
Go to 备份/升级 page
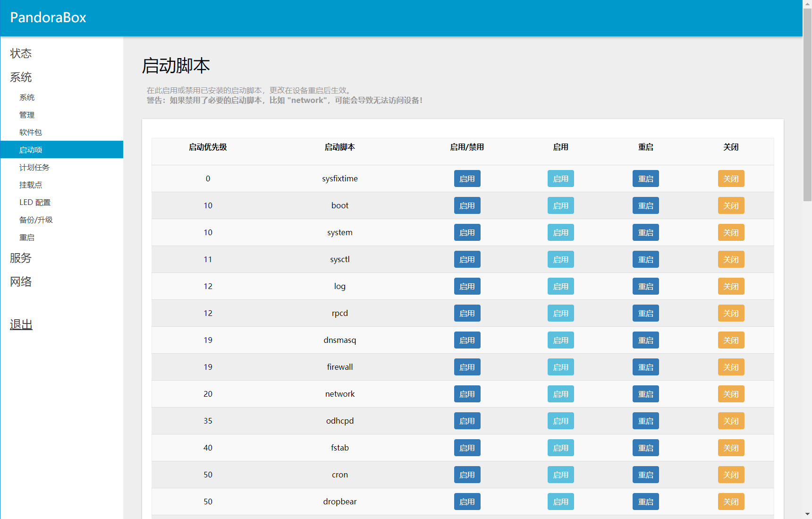click(36, 220)
